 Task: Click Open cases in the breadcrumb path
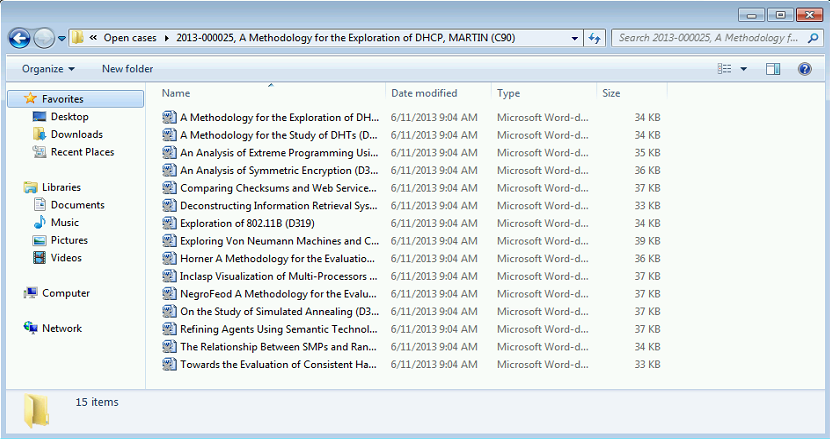[x=131, y=38]
